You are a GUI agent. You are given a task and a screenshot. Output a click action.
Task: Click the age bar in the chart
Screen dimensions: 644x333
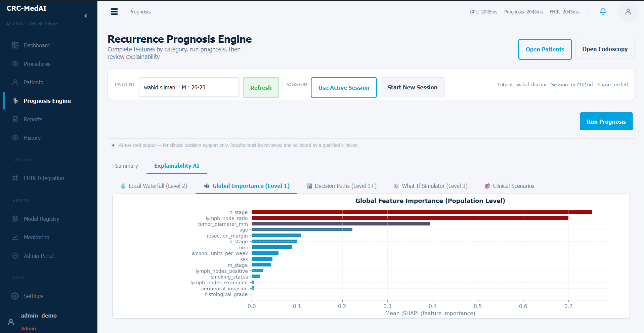tap(302, 230)
